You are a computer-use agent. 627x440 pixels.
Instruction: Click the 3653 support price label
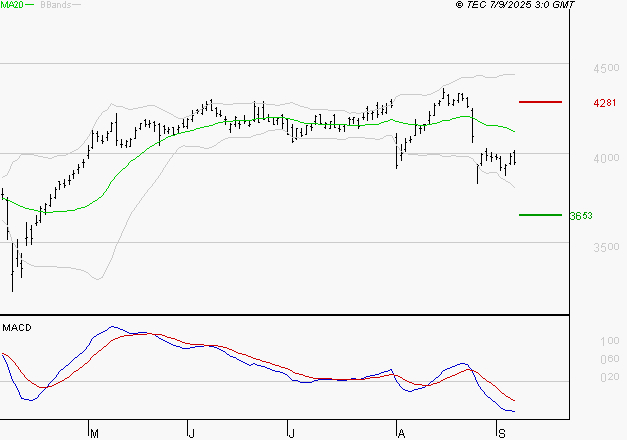pos(581,216)
